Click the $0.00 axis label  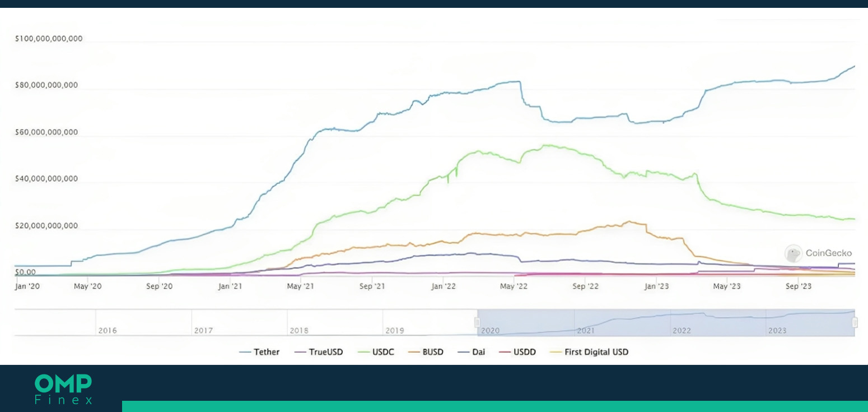point(25,272)
